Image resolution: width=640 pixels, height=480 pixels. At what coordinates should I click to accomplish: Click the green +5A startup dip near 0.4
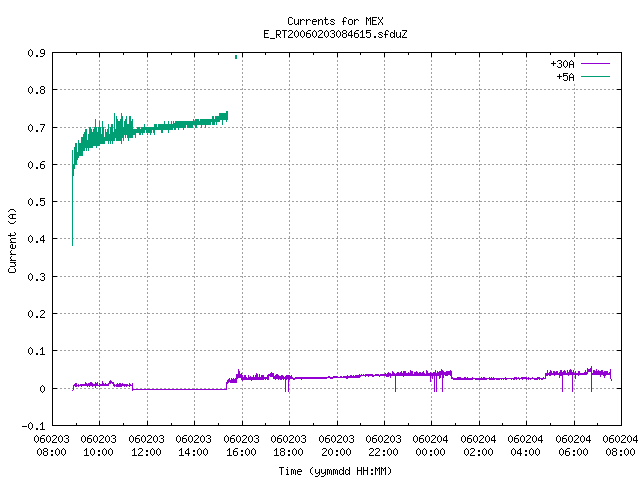[x=73, y=212]
